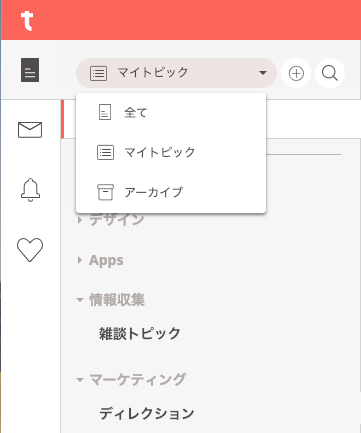Open messages envelope icon
The width and height of the screenshot is (361, 433).
[x=30, y=130]
